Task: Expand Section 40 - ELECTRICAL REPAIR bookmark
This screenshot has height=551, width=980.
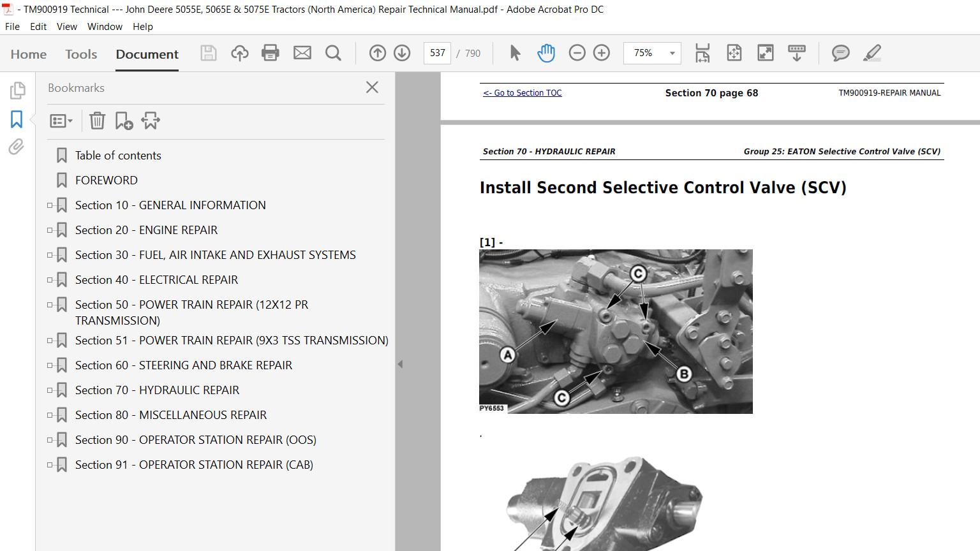Action: point(50,280)
